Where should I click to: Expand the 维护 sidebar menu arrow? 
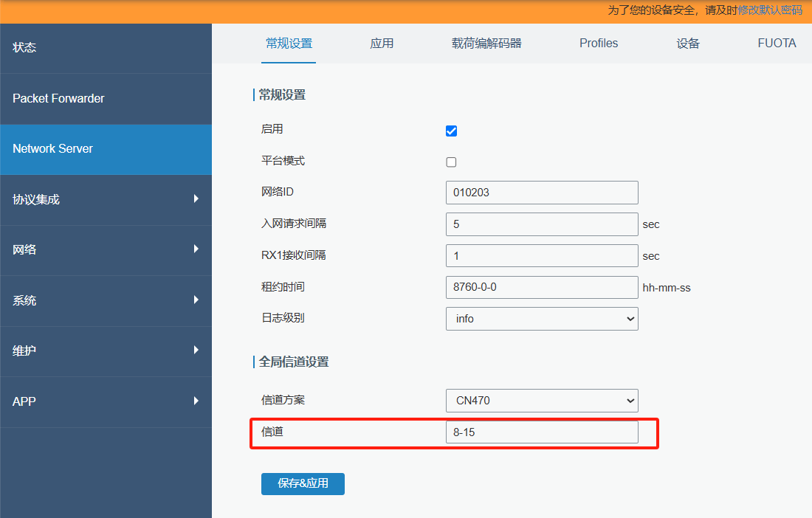(196, 350)
